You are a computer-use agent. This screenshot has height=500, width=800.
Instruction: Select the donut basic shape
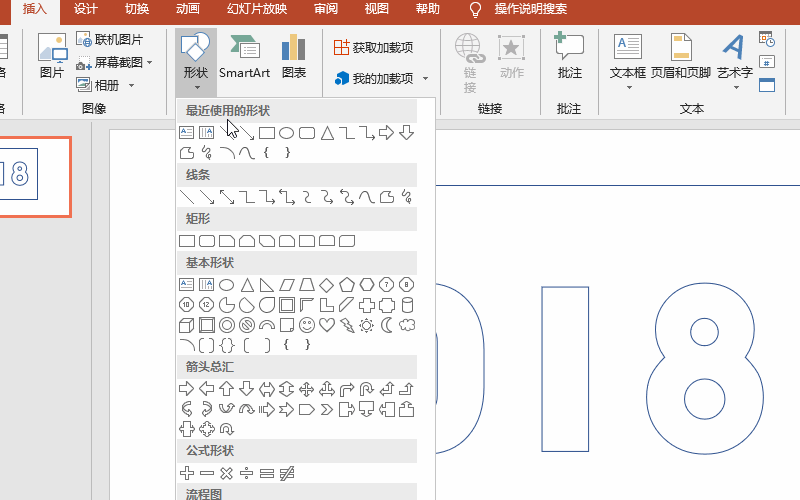(x=227, y=325)
